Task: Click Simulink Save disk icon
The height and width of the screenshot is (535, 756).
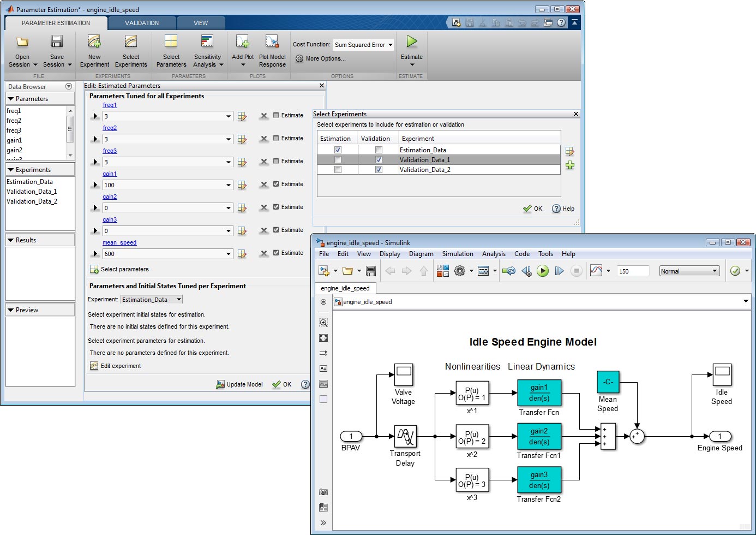Action: click(x=371, y=271)
